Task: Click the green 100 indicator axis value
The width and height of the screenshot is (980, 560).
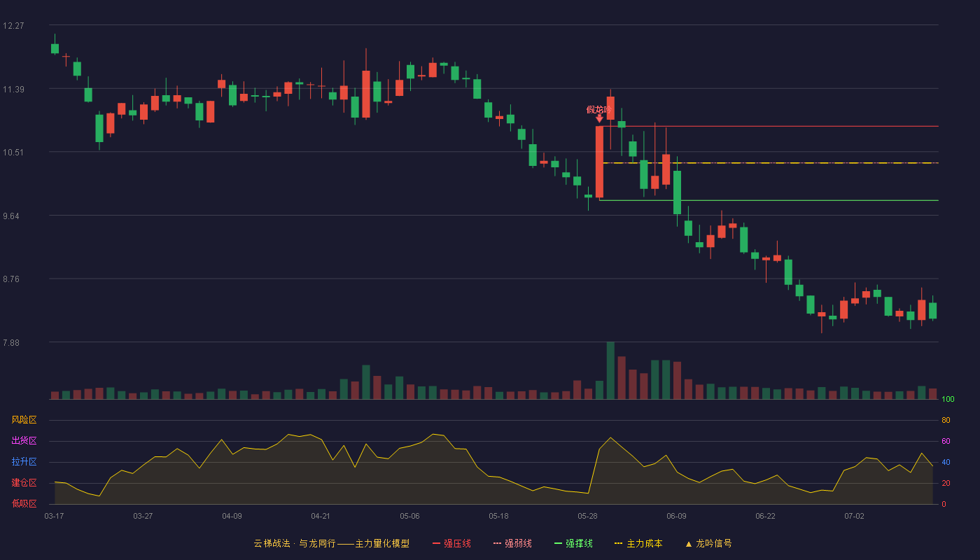Action: point(948,400)
